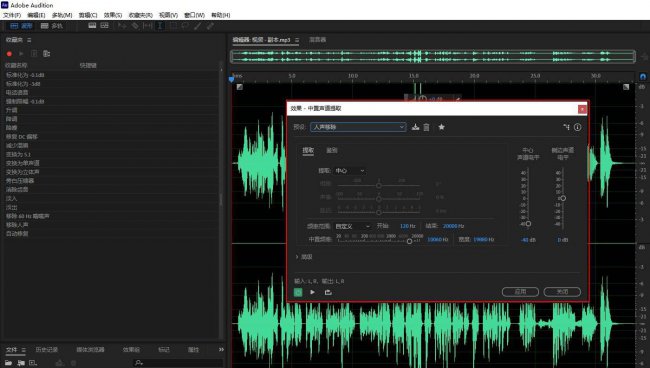650x368 pixels.
Task: Select the 鉴别 tab in the dialog
Action: click(x=332, y=150)
